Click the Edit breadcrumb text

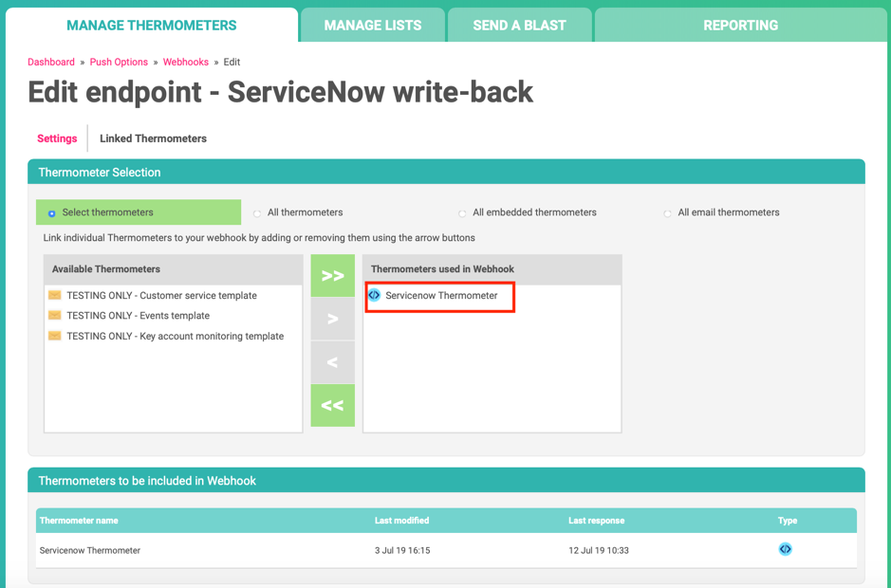point(232,62)
